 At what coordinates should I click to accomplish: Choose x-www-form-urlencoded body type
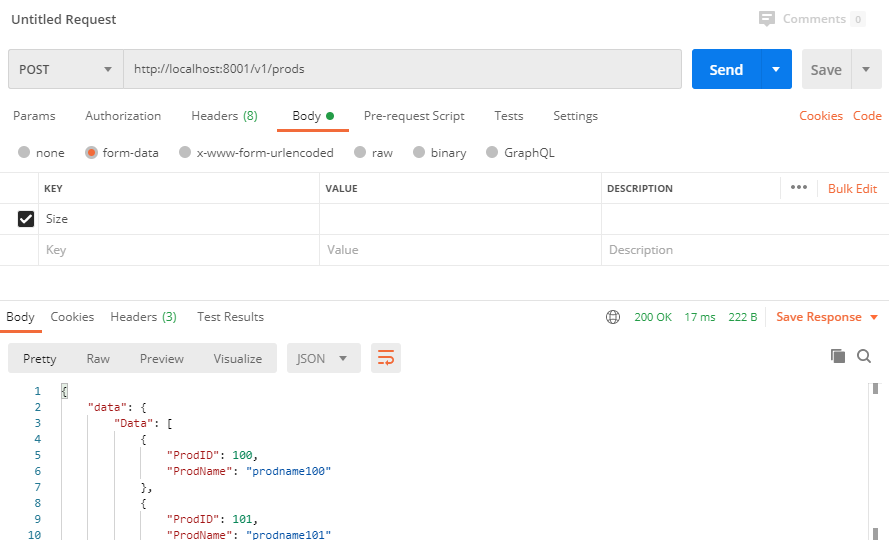pyautogui.click(x=185, y=152)
